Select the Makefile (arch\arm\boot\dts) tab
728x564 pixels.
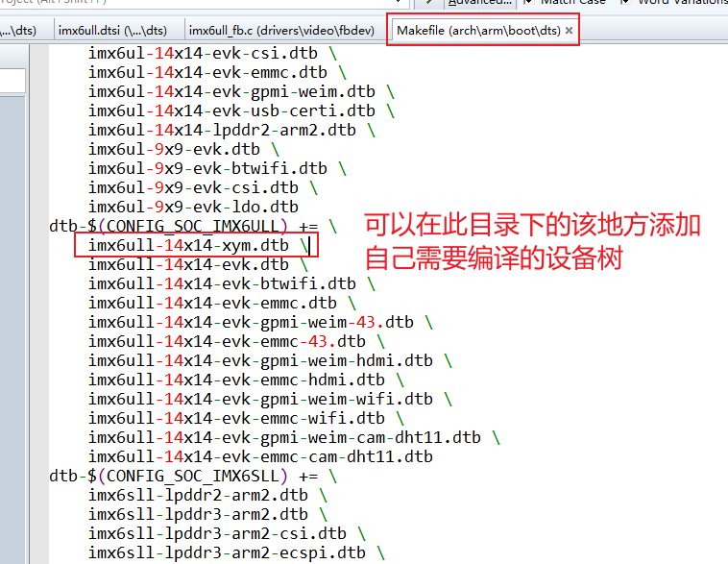click(x=478, y=31)
